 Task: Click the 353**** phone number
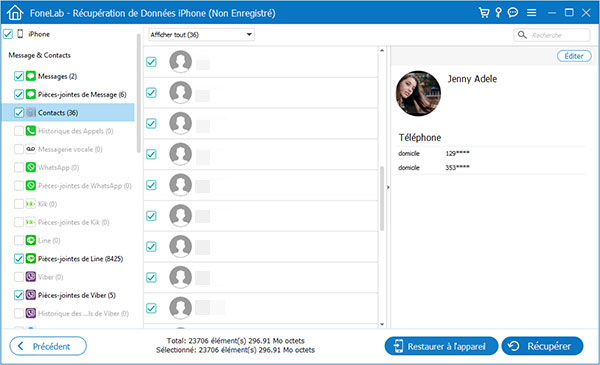tap(457, 168)
